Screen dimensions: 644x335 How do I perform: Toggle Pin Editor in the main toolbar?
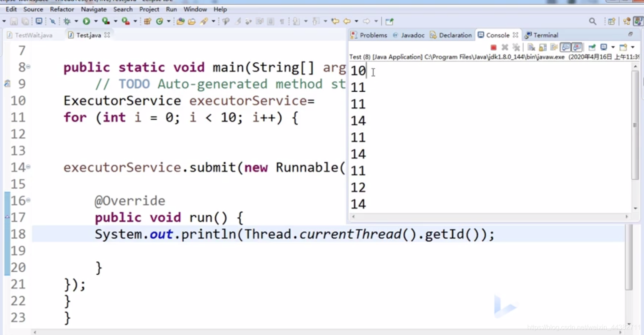389,21
